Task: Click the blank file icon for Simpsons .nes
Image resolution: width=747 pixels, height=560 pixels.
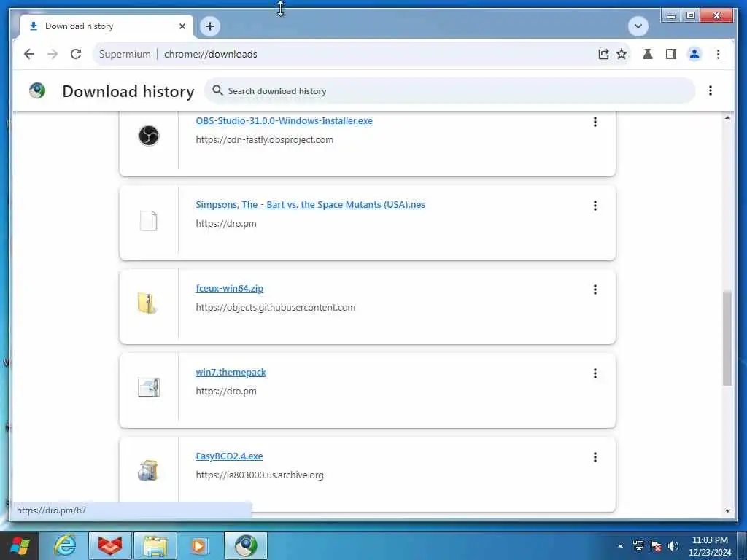Action: pyautogui.click(x=148, y=220)
